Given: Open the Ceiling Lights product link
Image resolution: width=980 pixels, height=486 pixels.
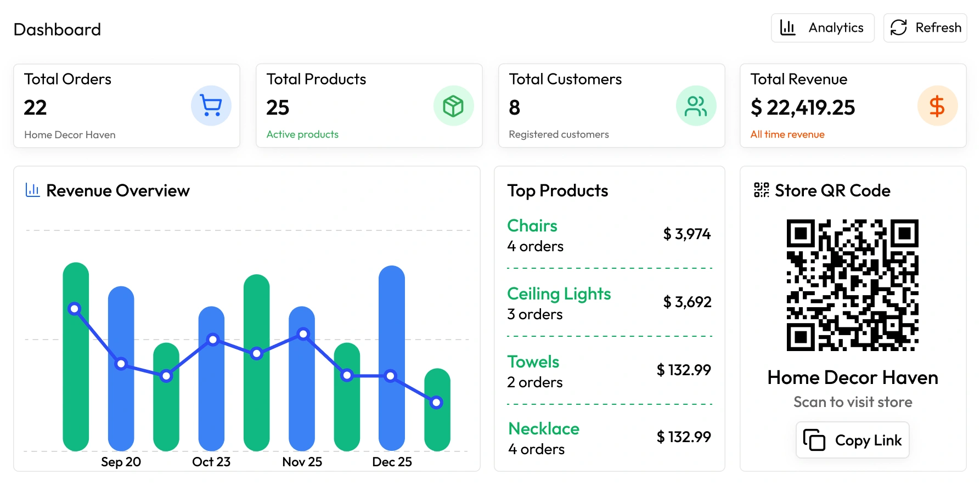Looking at the screenshot, I should 559,293.
